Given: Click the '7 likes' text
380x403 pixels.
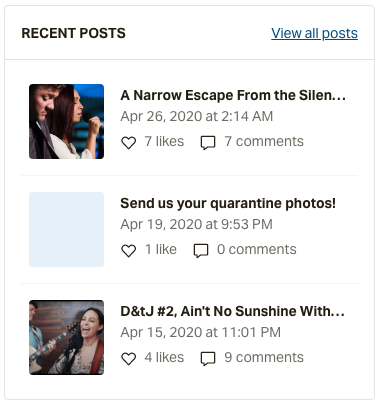Looking at the screenshot, I should [164, 142].
